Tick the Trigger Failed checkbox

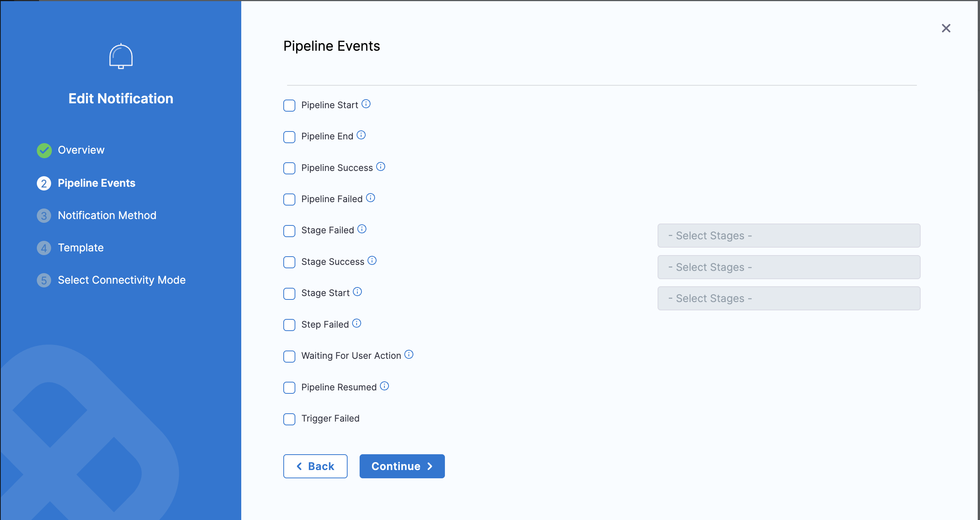pos(289,419)
